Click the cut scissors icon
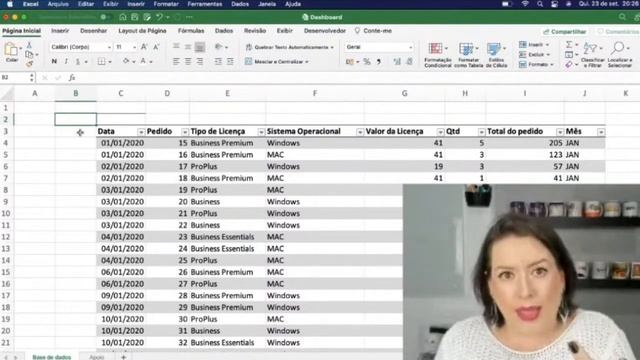Viewport: 640px width, 360px height. point(29,45)
